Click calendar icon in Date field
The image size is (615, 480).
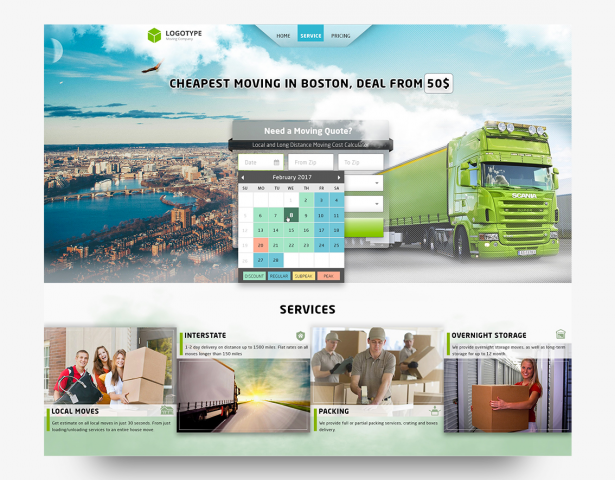tap(276, 162)
